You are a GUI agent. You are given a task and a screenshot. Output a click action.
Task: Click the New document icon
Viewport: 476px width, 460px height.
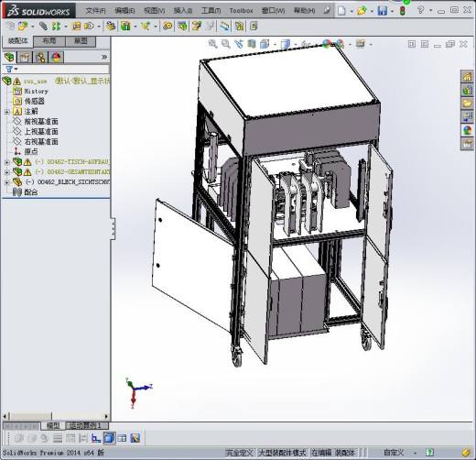(x=341, y=11)
